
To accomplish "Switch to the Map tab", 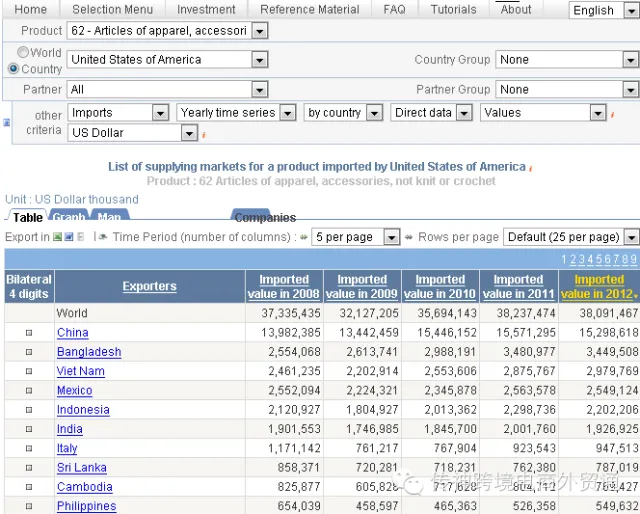I will coord(109,216).
